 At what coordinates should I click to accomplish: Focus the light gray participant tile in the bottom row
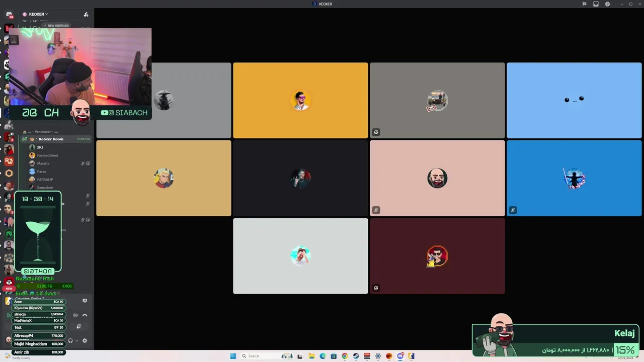[x=300, y=256]
